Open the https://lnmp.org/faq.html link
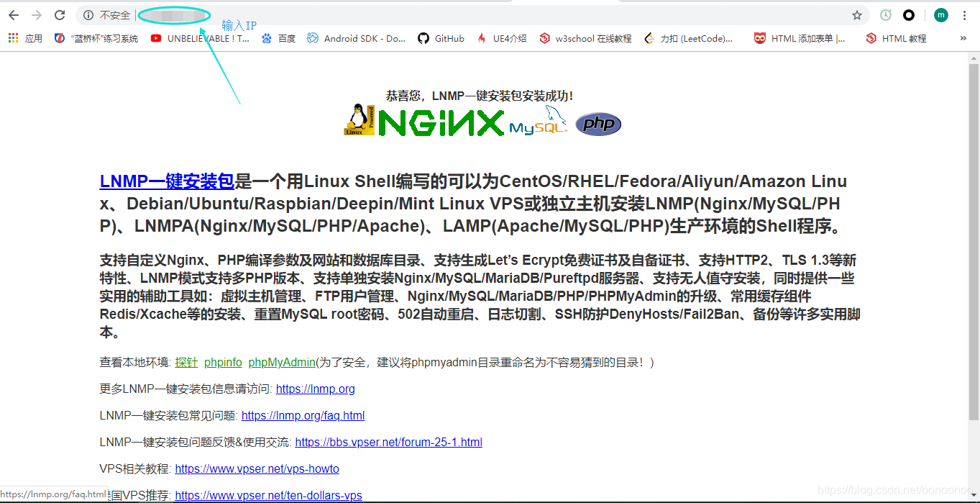The width and height of the screenshot is (980, 503). click(x=303, y=416)
